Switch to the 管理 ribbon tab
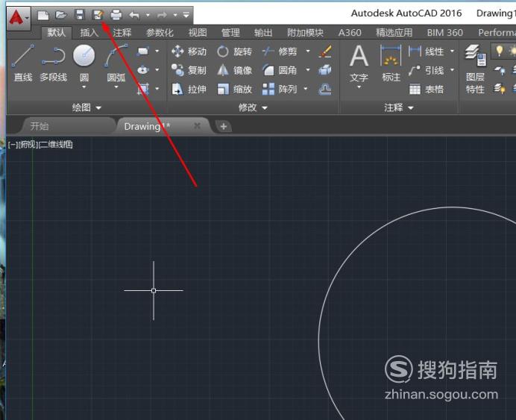The image size is (516, 420). (230, 33)
